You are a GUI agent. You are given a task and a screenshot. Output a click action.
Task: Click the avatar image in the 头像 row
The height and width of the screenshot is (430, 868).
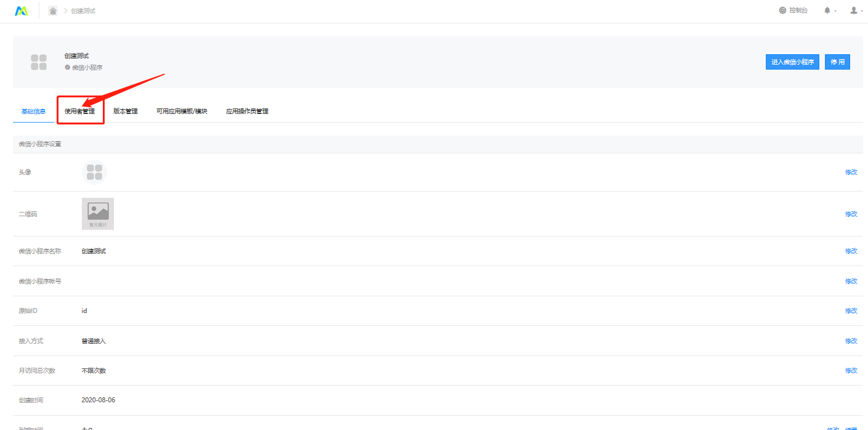(x=94, y=172)
